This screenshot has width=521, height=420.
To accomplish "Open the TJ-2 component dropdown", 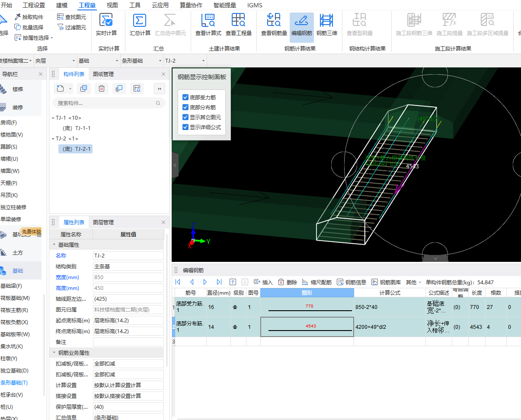I will coord(185,61).
